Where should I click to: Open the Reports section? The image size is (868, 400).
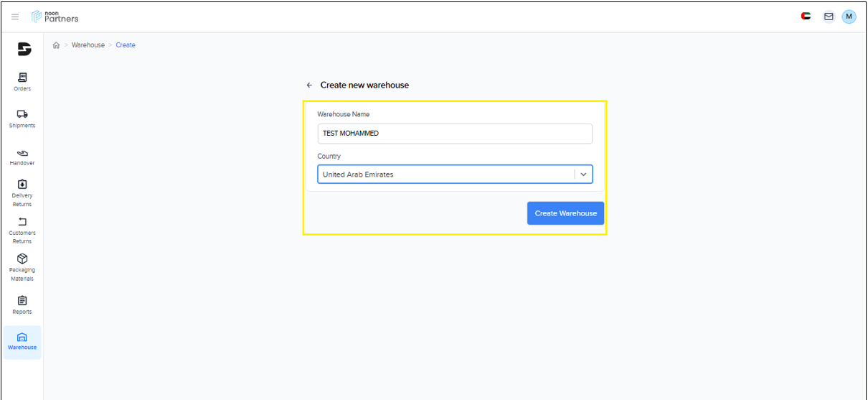click(22, 305)
